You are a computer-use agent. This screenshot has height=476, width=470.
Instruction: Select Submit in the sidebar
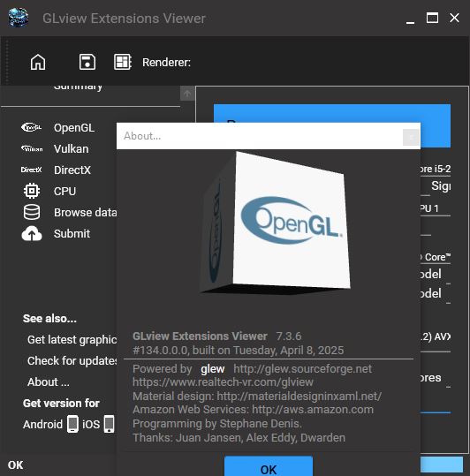point(72,234)
